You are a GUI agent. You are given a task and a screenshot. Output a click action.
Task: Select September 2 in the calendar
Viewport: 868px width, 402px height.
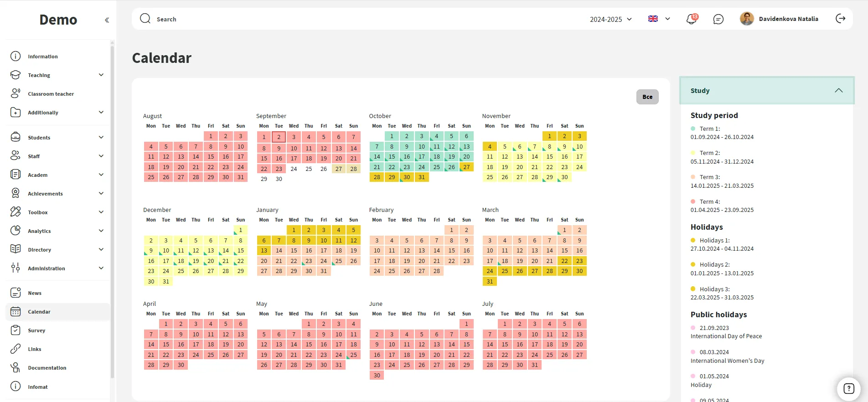(x=279, y=137)
